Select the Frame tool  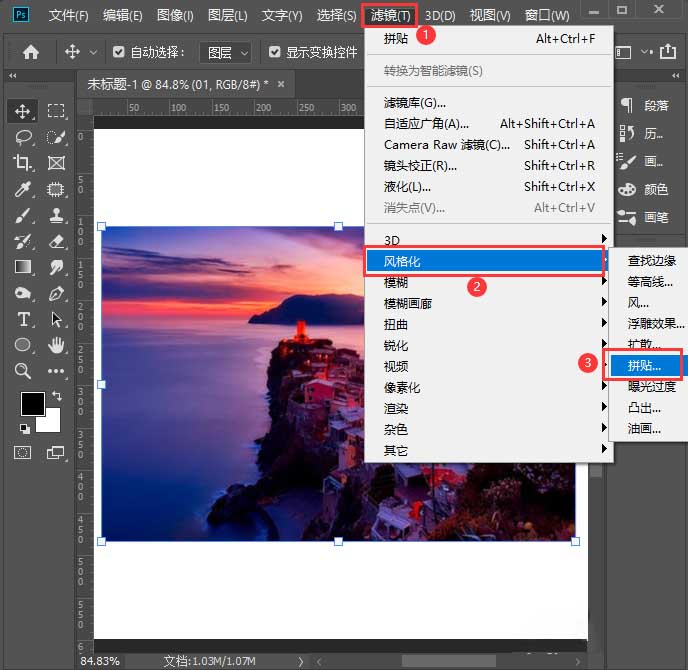pos(56,163)
